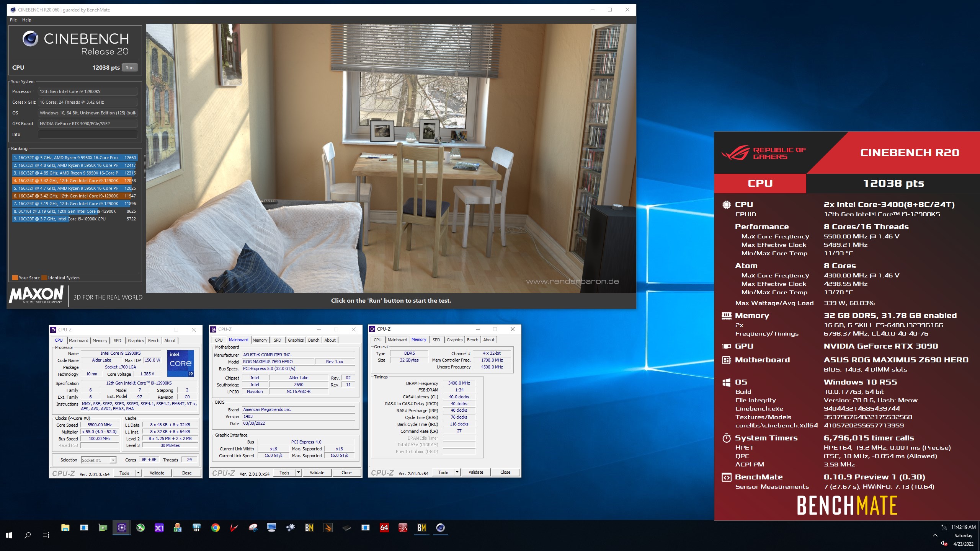Viewport: 980px width, 551px height.
Task: Click the Cinebench logo in window title bar
Action: 13,10
